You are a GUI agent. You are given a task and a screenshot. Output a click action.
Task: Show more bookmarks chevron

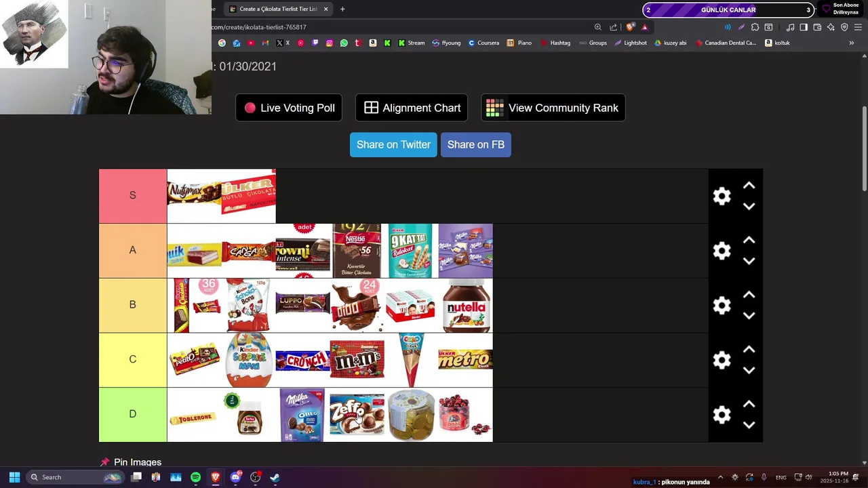point(851,43)
